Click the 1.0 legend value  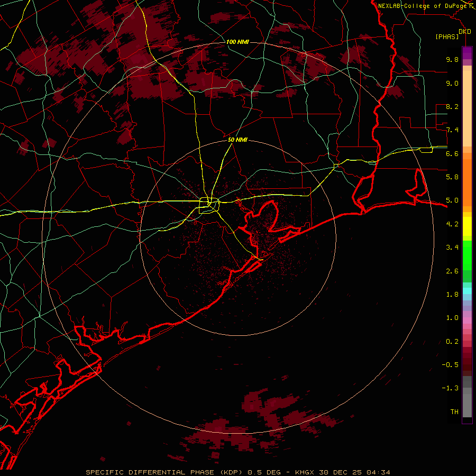coord(452,318)
